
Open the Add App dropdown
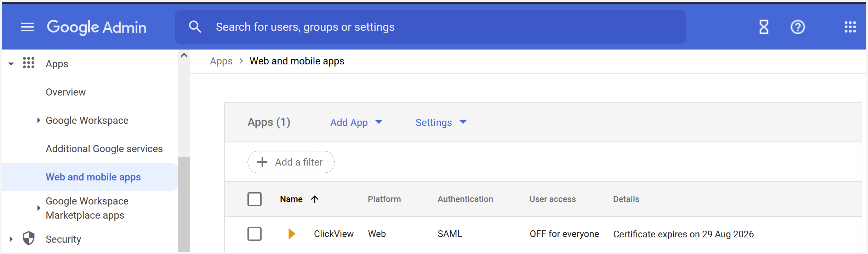(356, 122)
